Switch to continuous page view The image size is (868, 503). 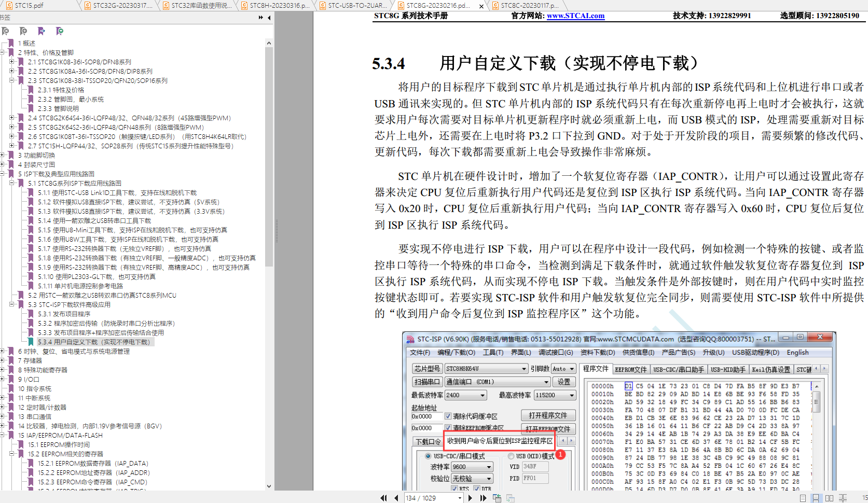point(816,498)
